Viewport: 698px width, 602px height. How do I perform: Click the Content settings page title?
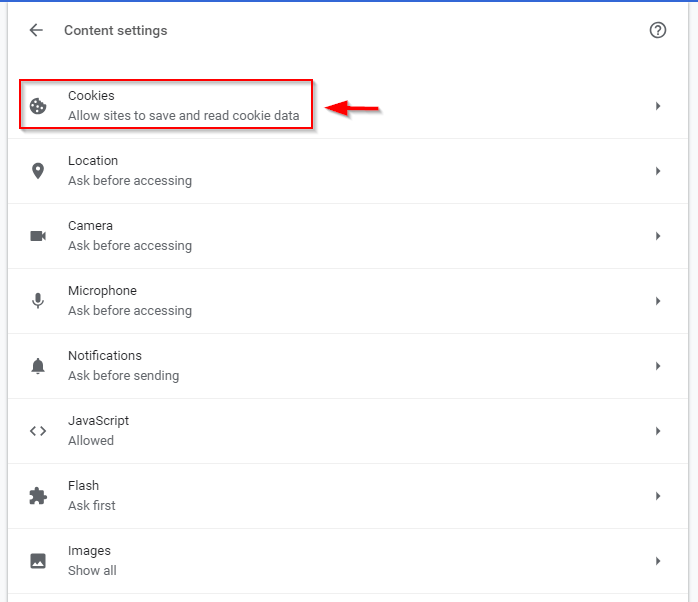tap(116, 31)
